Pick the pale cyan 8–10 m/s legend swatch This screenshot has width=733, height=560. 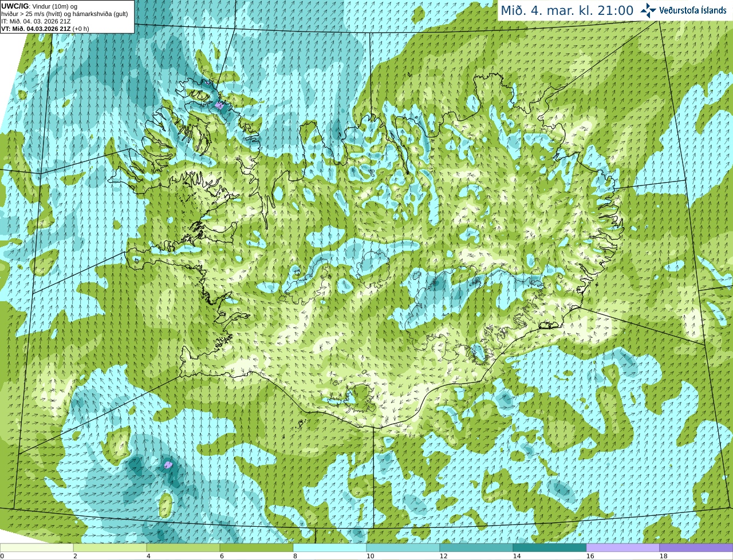click(330, 548)
